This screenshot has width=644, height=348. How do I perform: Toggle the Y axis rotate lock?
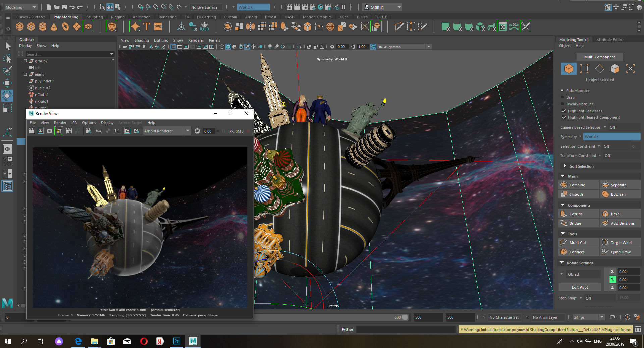coord(613,279)
